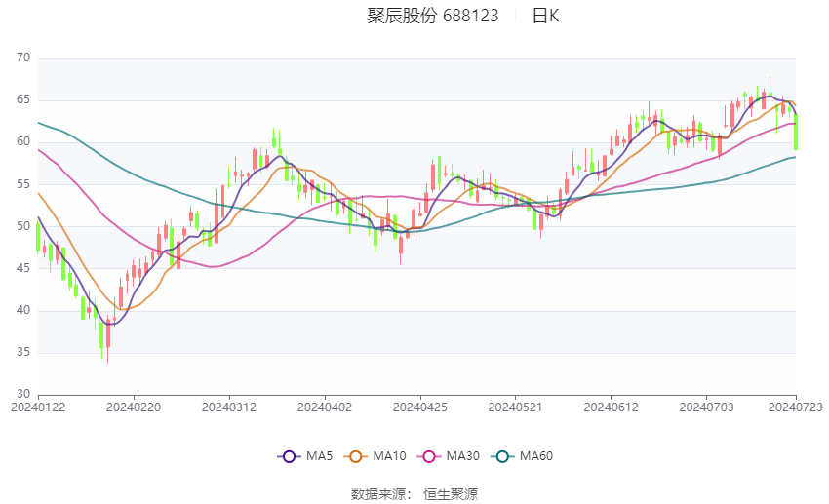Click x-axis date label 20240312
Viewport: 829px width, 504px height.
pos(229,407)
